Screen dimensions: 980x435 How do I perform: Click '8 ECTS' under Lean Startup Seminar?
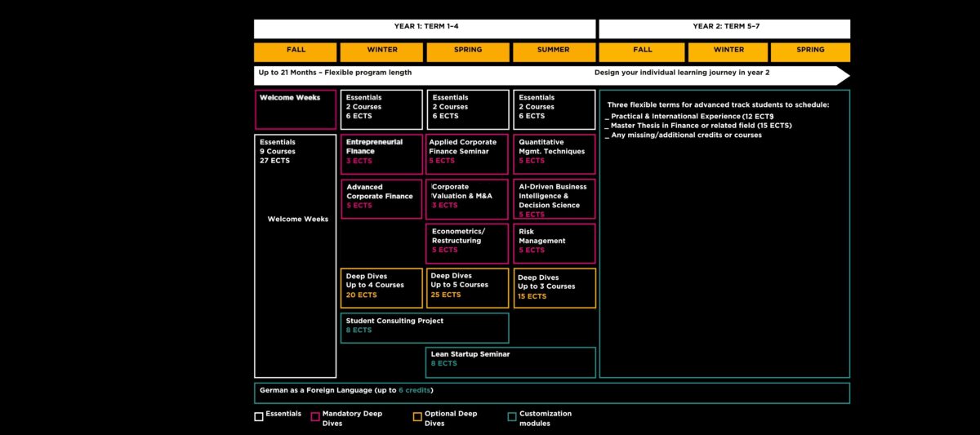[444, 364]
